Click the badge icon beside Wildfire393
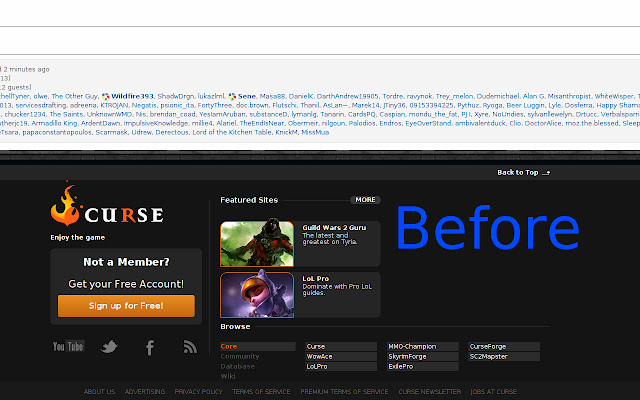 pyautogui.click(x=105, y=96)
